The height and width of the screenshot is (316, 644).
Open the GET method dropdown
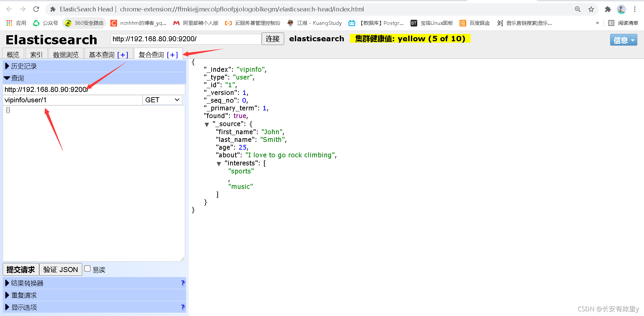[162, 100]
